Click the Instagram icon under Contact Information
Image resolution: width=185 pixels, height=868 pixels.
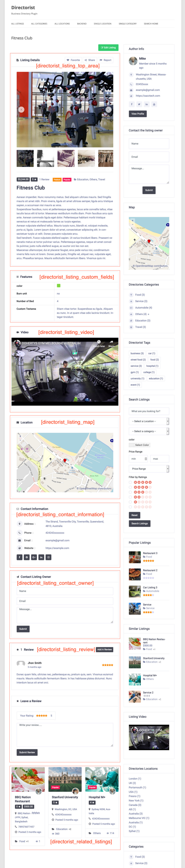click(x=49, y=557)
